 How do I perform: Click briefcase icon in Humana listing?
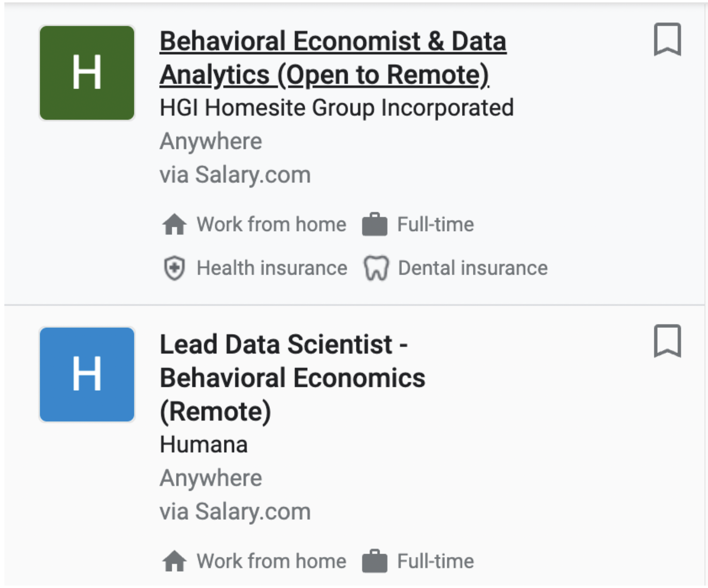click(375, 561)
